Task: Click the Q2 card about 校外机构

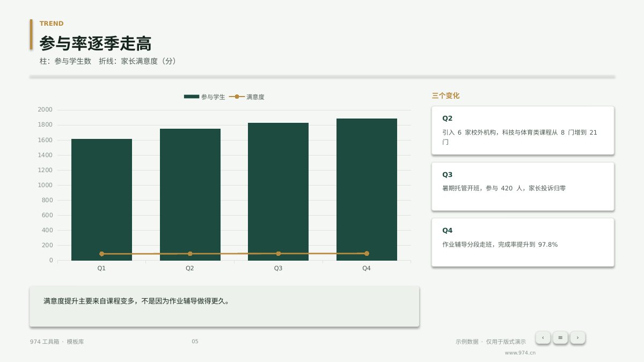Action: coord(523,130)
